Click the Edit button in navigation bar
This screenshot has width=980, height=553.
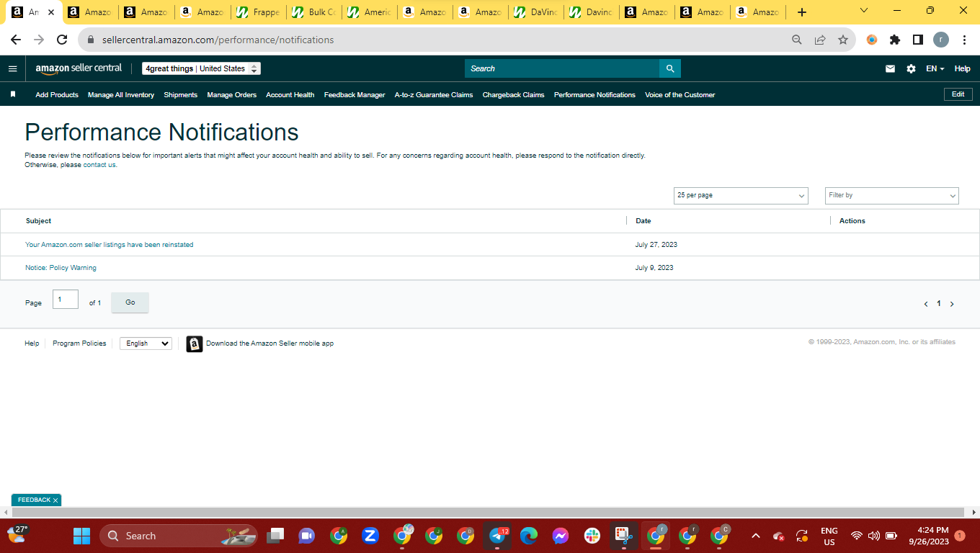tap(958, 94)
